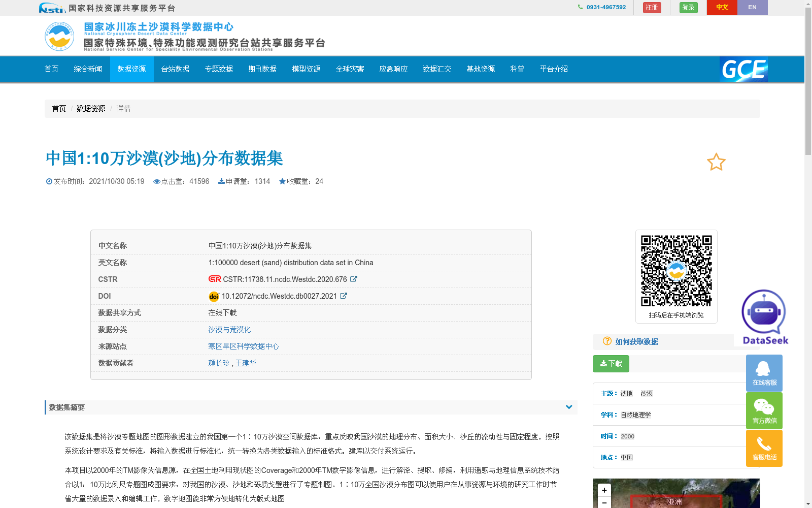Image resolution: width=812 pixels, height=508 pixels.
Task: Click the 自然地理学 discipline value
Action: coord(635,415)
